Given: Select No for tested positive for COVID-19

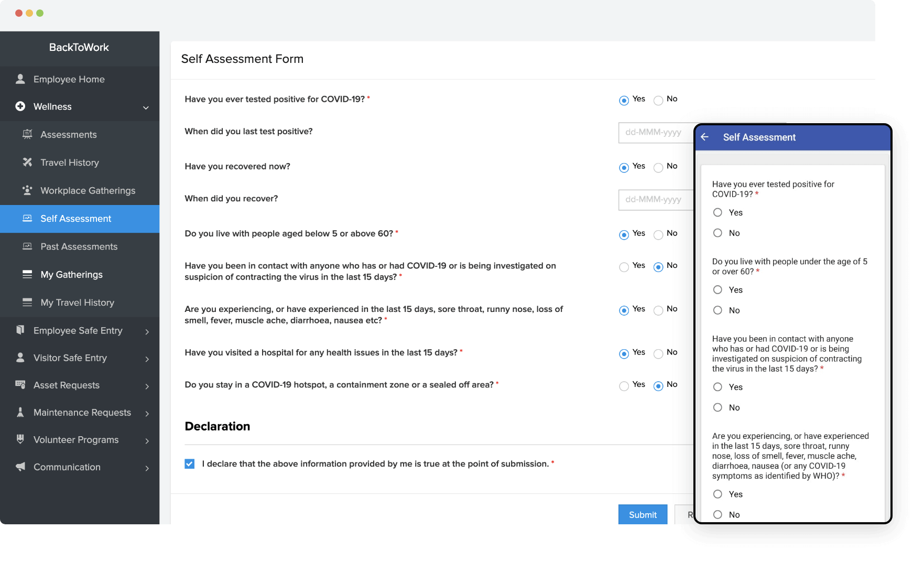Looking at the screenshot, I should tap(658, 100).
